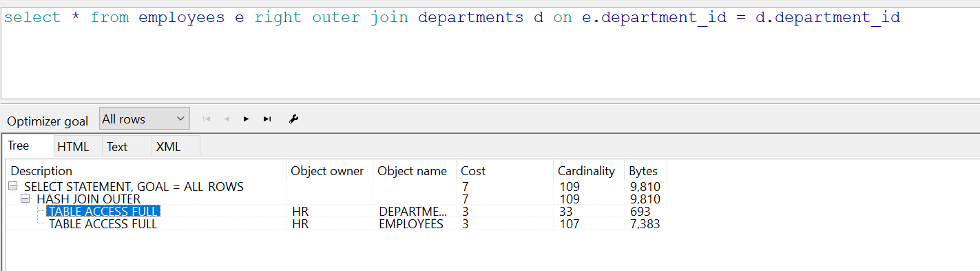This screenshot has width=980, height=271.
Task: Go to first operation arrow icon
Action: coord(206,119)
